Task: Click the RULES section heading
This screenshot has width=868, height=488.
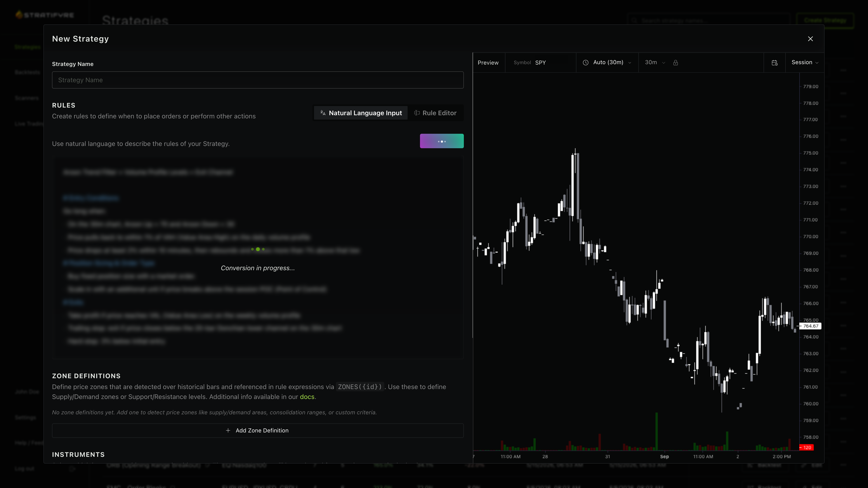Action: 64,106
